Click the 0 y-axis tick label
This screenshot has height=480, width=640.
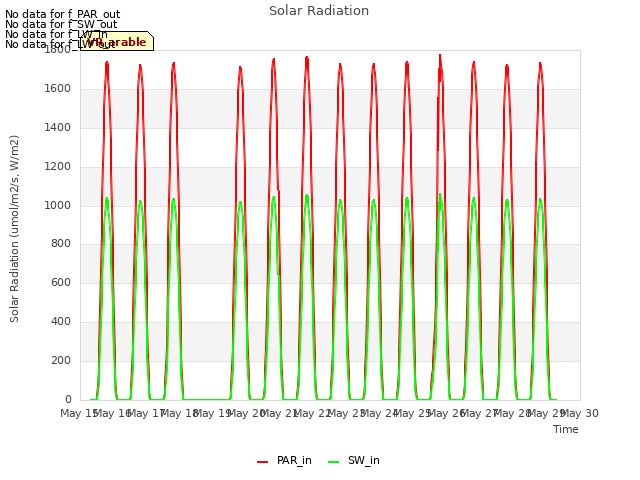point(68,399)
